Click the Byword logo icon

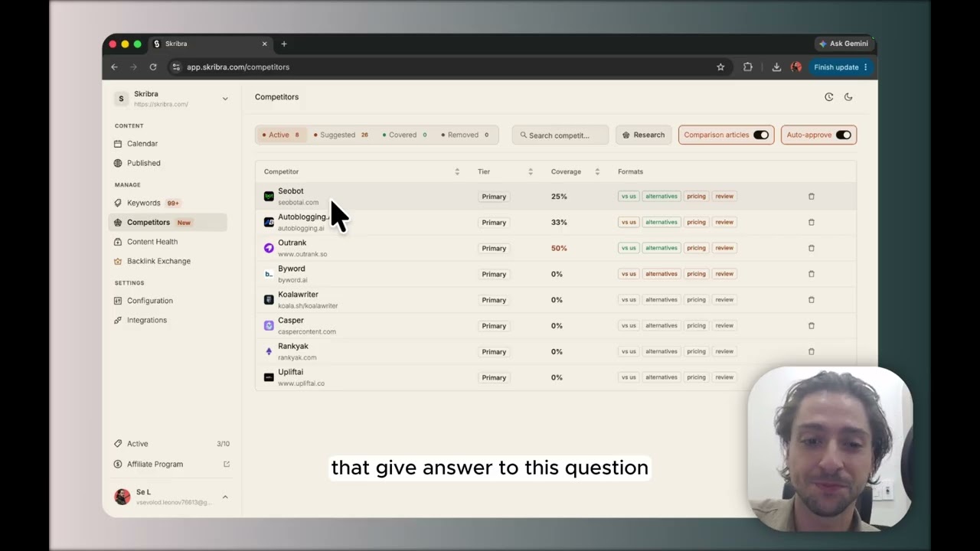point(269,274)
